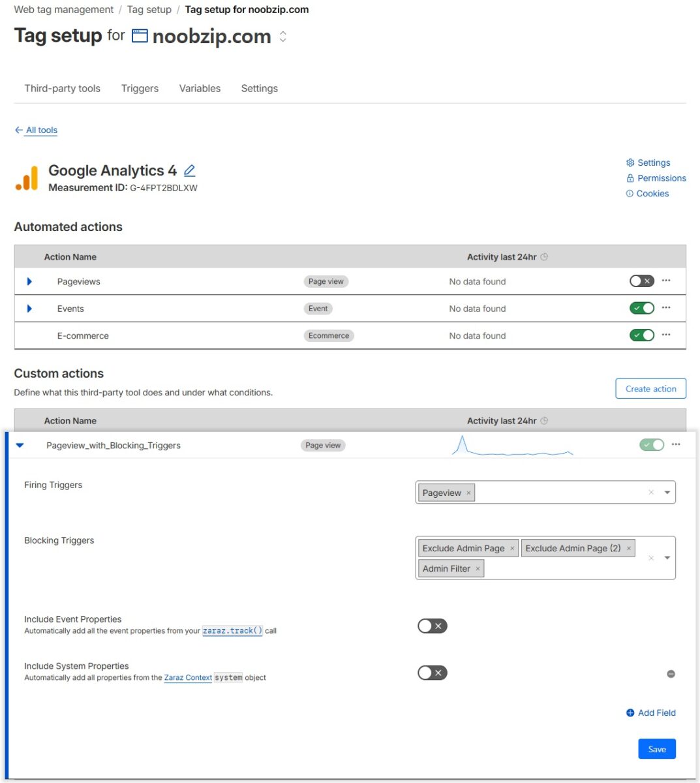Toggle the E-commerce automated action off

641,335
